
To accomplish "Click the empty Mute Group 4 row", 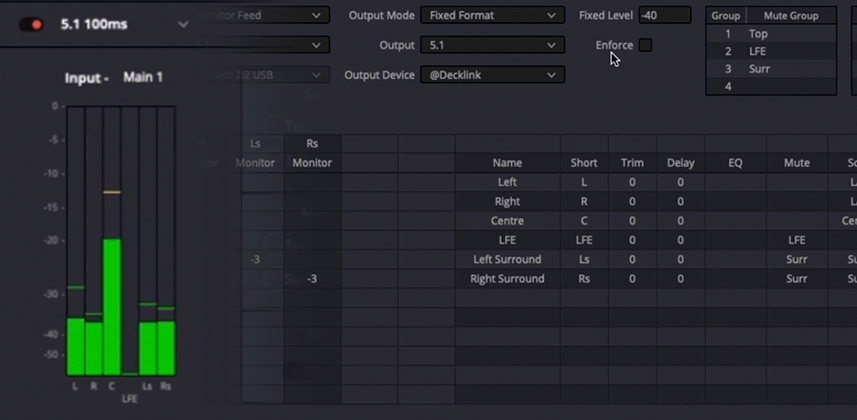I will click(x=771, y=86).
